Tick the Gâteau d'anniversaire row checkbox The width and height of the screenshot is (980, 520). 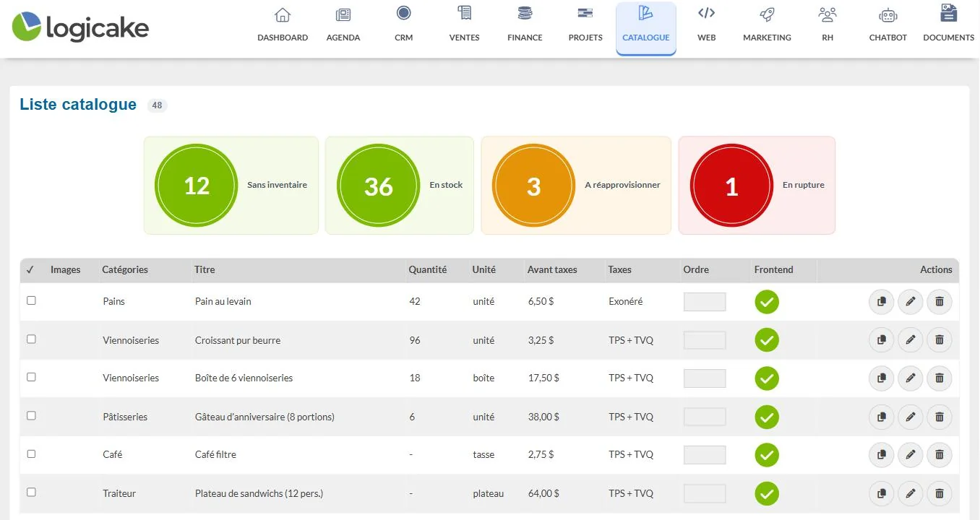pyautogui.click(x=31, y=415)
